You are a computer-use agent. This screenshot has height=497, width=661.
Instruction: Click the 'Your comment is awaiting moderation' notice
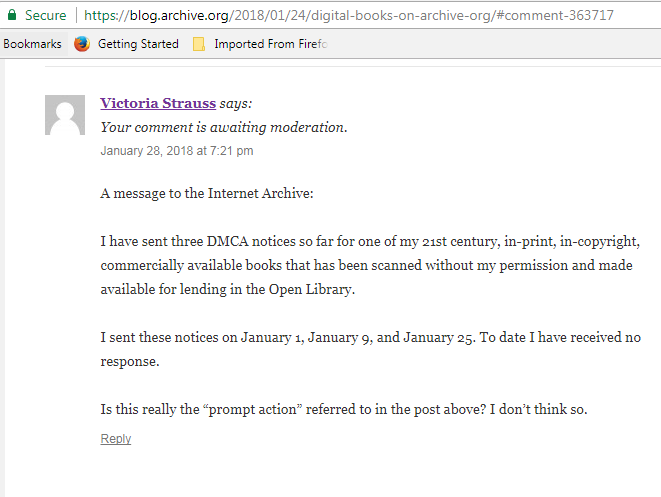(x=224, y=127)
